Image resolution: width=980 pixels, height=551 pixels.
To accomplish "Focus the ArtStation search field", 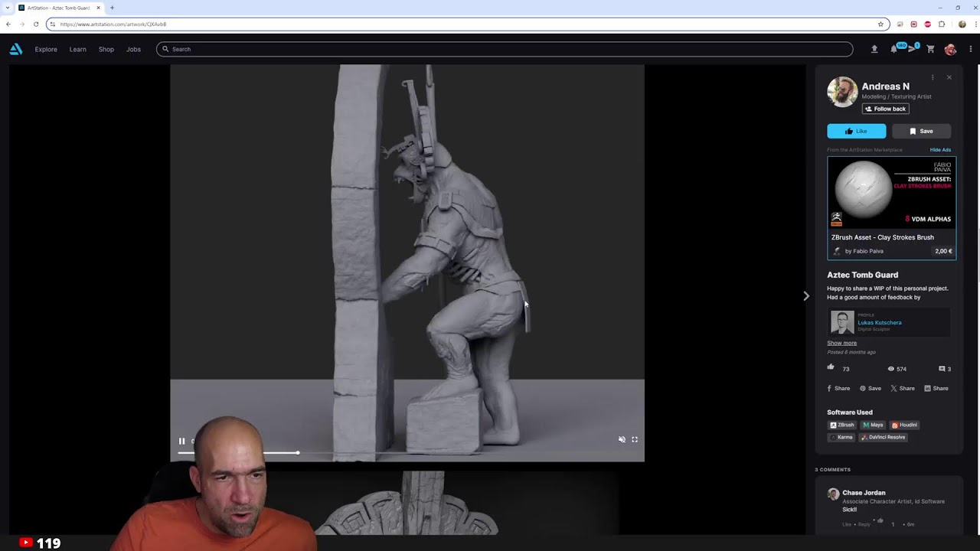I will (x=505, y=49).
